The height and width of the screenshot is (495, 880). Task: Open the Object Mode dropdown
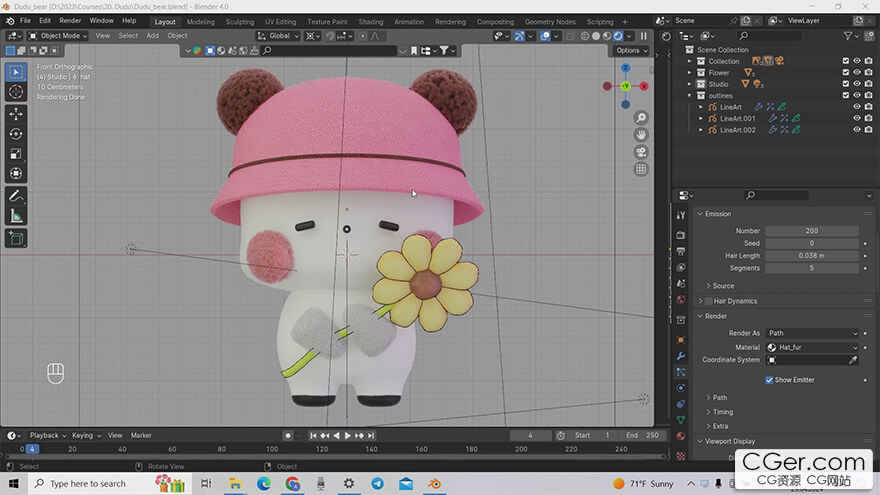pos(58,36)
